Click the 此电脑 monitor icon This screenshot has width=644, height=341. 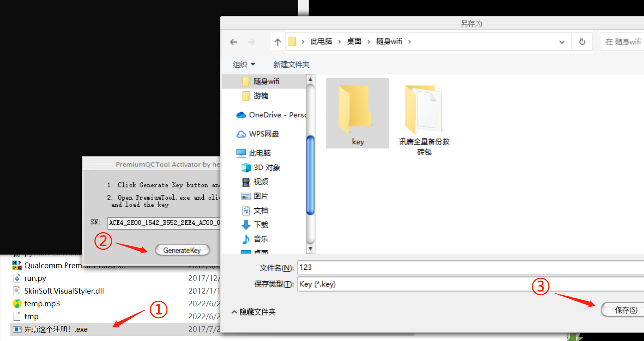241,153
